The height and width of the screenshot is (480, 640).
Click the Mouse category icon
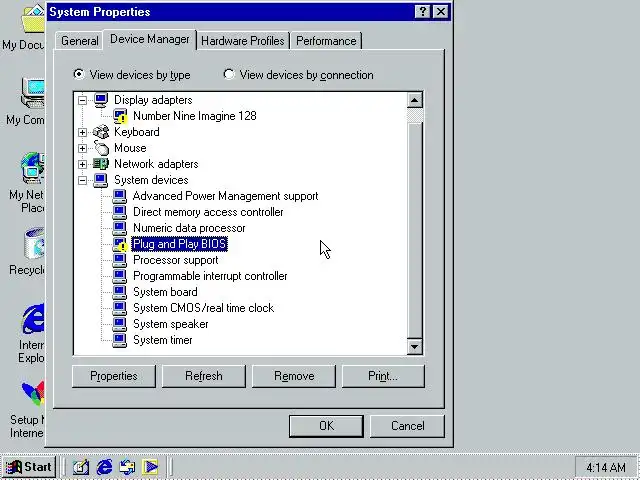pyautogui.click(x=101, y=148)
